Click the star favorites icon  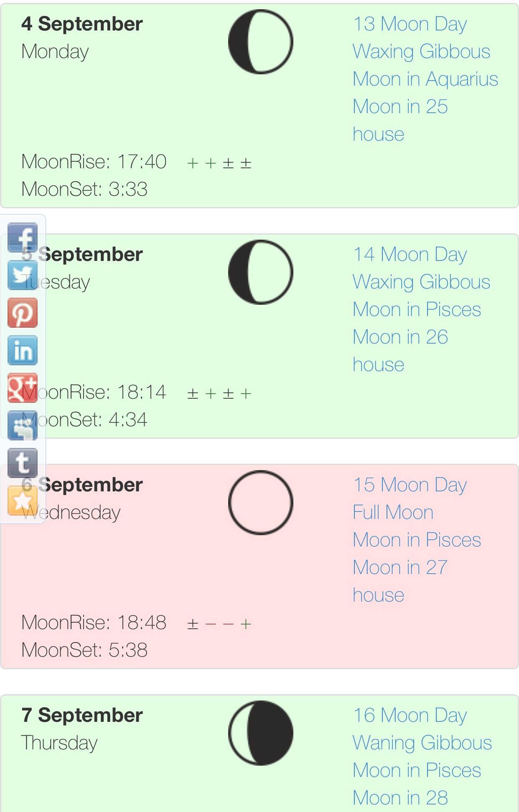[23, 501]
